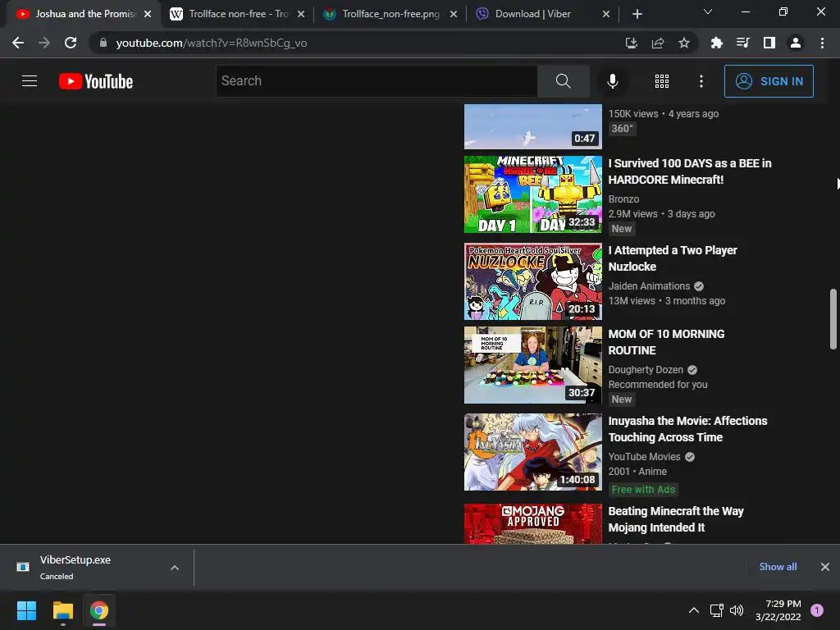Open Inuyasha the Movie thumbnail

[533, 452]
